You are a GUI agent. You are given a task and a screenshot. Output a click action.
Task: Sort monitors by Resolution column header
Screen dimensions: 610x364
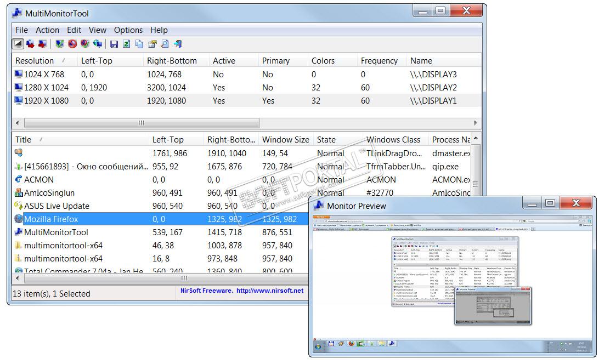click(x=45, y=61)
